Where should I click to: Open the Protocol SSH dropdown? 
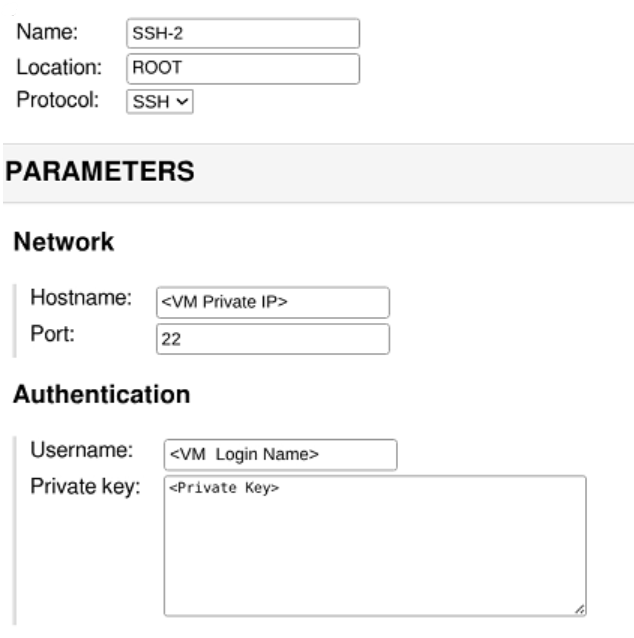pyautogui.click(x=160, y=102)
